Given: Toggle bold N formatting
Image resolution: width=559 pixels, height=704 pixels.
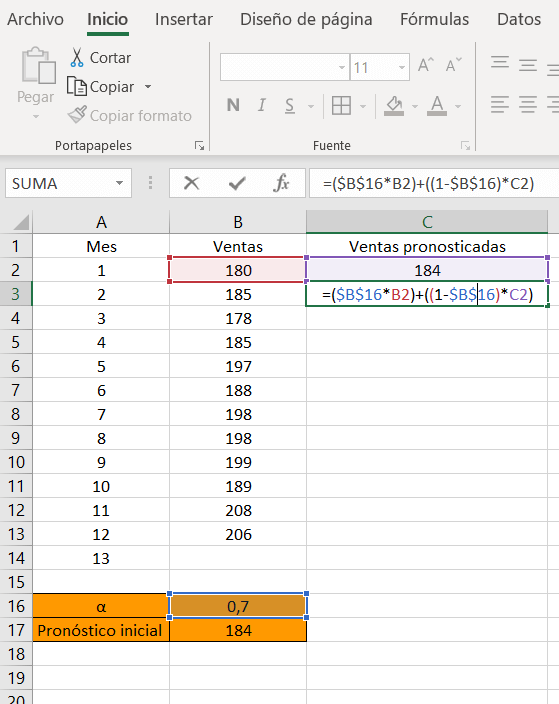Looking at the screenshot, I should [x=233, y=106].
